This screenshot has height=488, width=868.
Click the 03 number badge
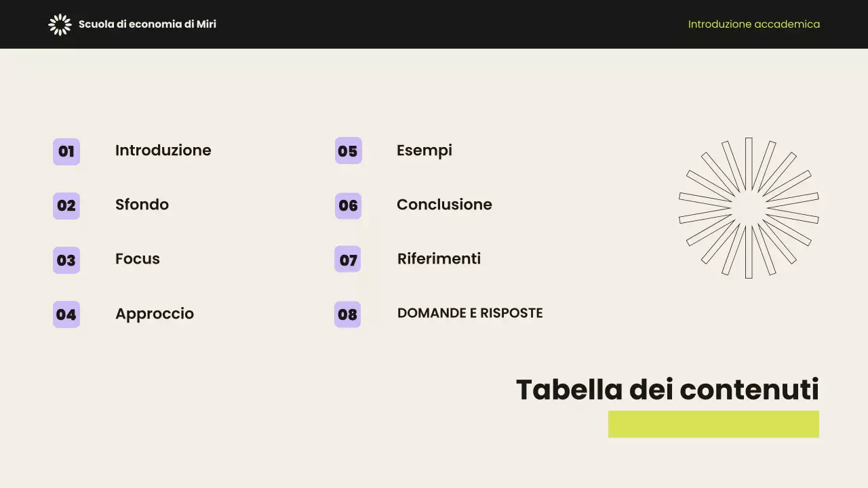(66, 260)
